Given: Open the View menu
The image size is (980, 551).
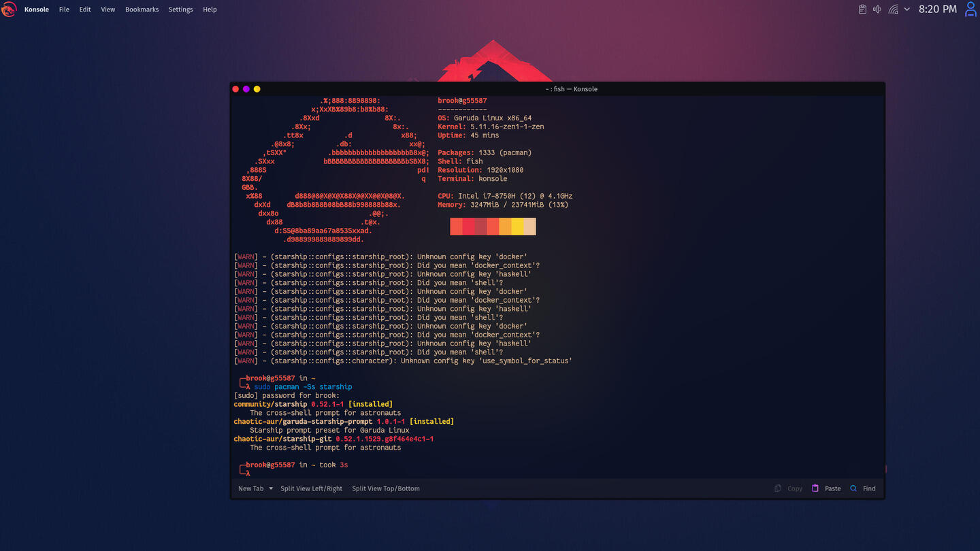Looking at the screenshot, I should (108, 10).
